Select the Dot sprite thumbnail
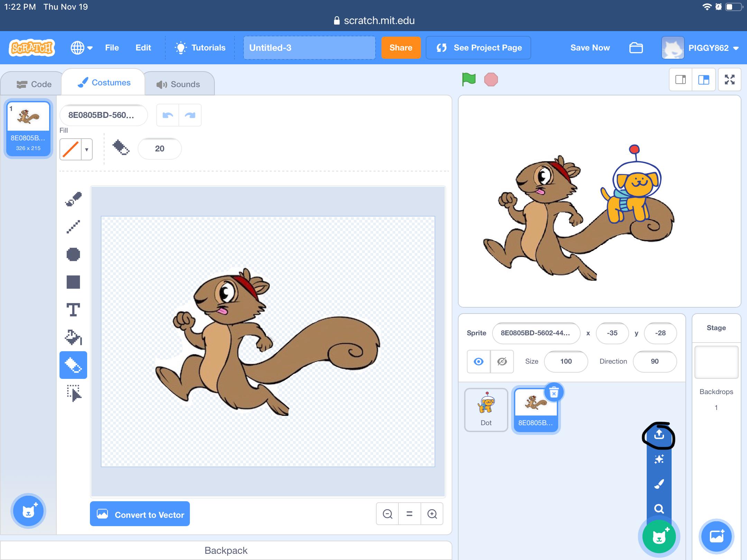The image size is (747, 560). click(x=486, y=410)
